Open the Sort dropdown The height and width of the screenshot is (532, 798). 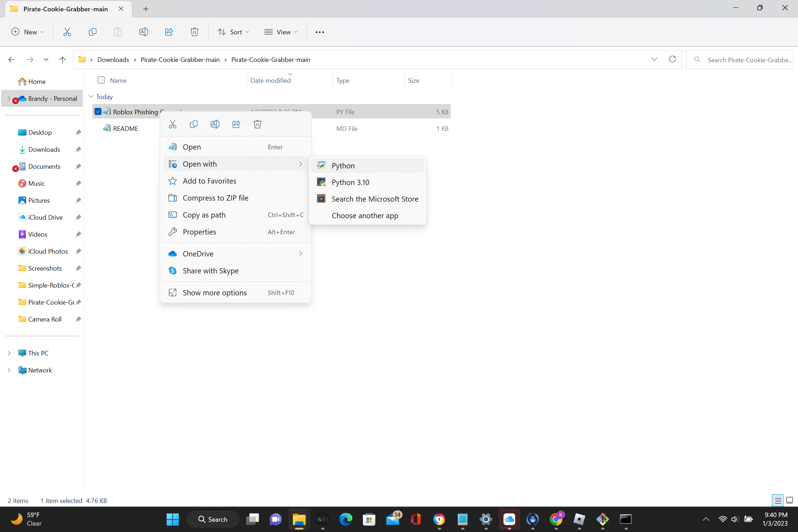233,32
